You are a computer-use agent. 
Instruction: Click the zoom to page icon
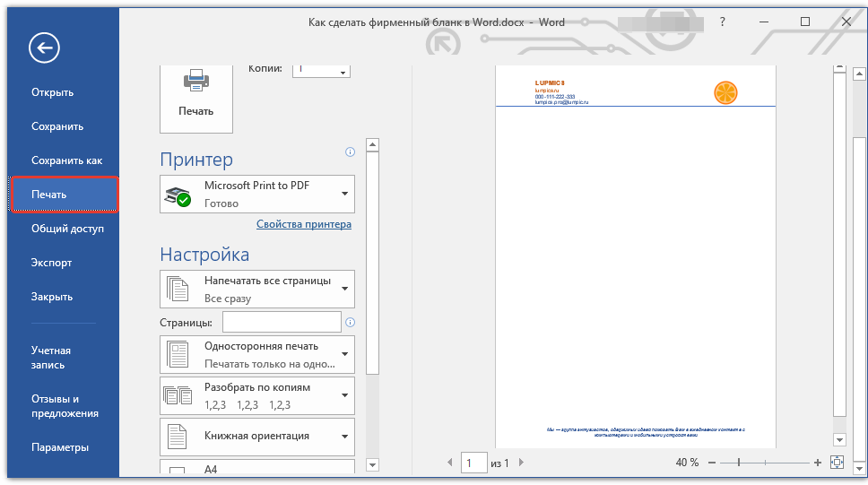837,463
